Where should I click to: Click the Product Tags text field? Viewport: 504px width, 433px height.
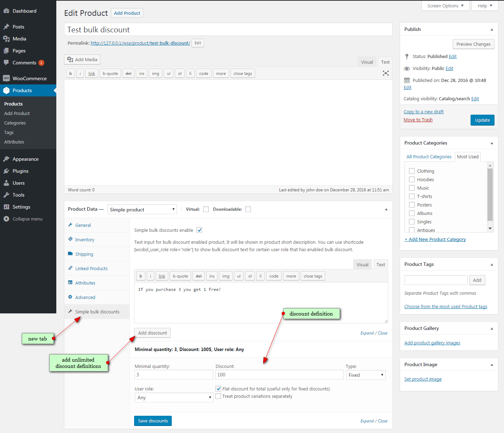[x=436, y=280]
